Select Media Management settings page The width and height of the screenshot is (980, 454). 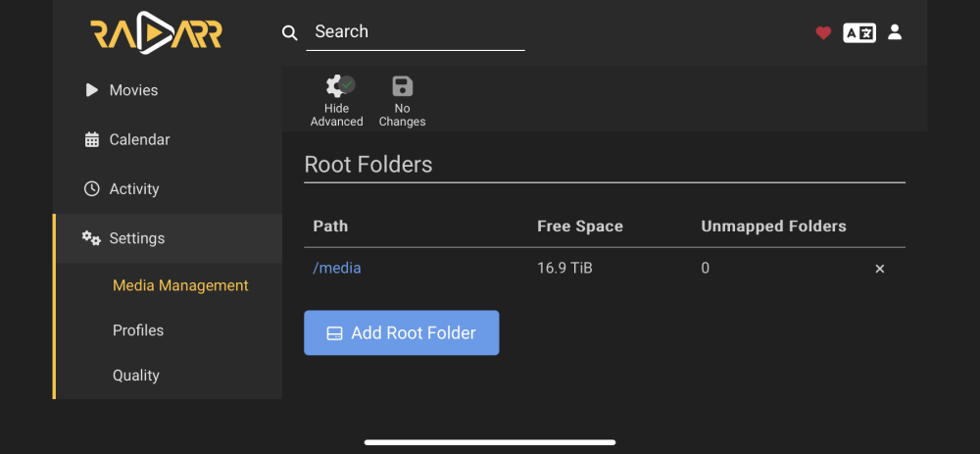coord(180,285)
